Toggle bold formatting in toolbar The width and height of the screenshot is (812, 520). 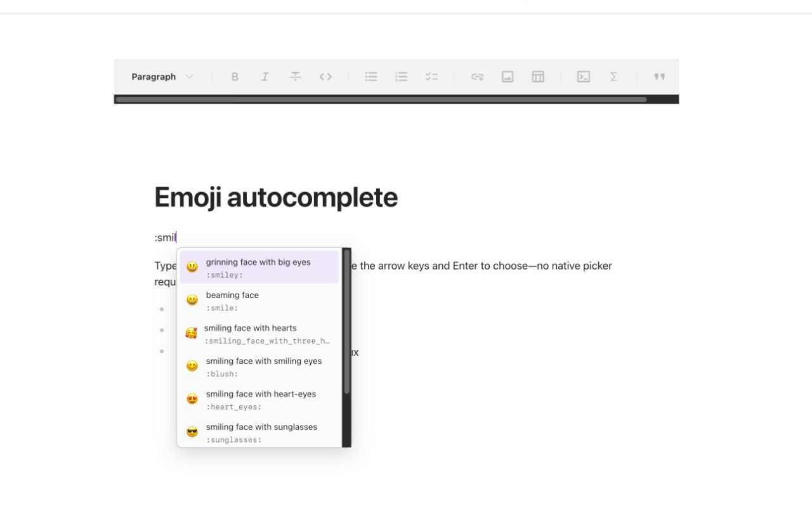coord(235,77)
